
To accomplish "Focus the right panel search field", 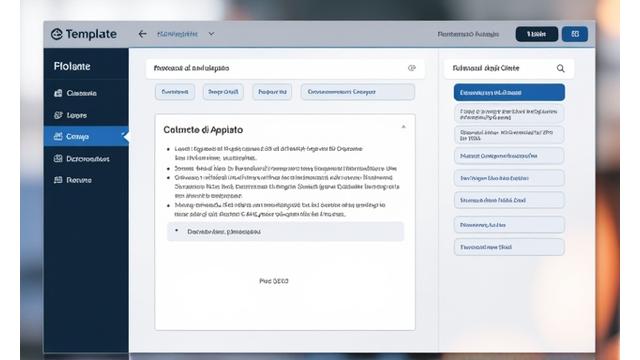I will tap(509, 68).
